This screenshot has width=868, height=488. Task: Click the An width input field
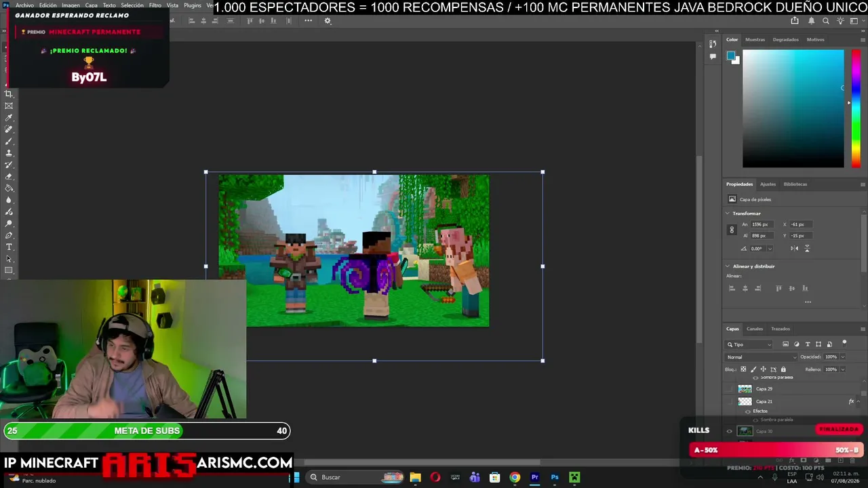tap(761, 224)
